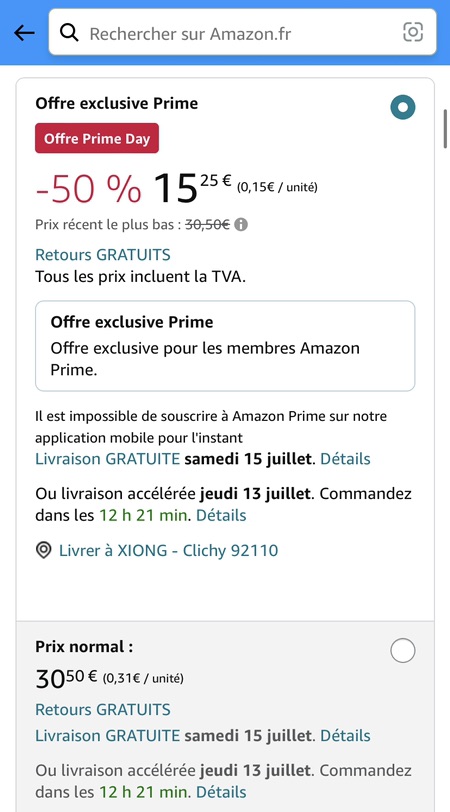Open Livraison GRATUITE link in Prime offer
450x812 pixels.
tap(108, 459)
